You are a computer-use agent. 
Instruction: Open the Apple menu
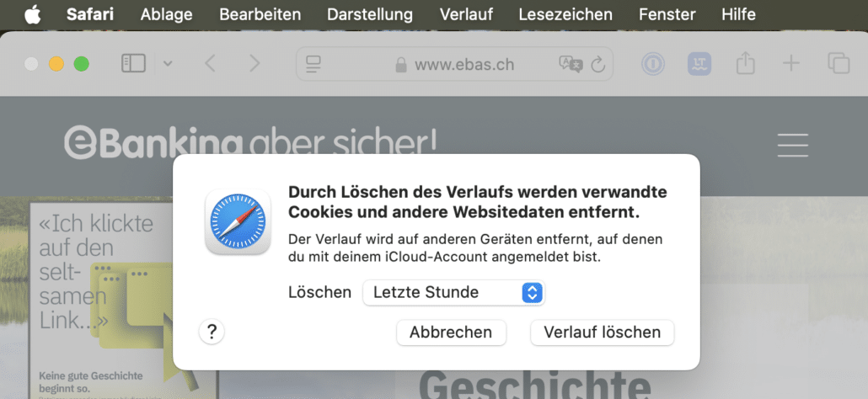[32, 14]
